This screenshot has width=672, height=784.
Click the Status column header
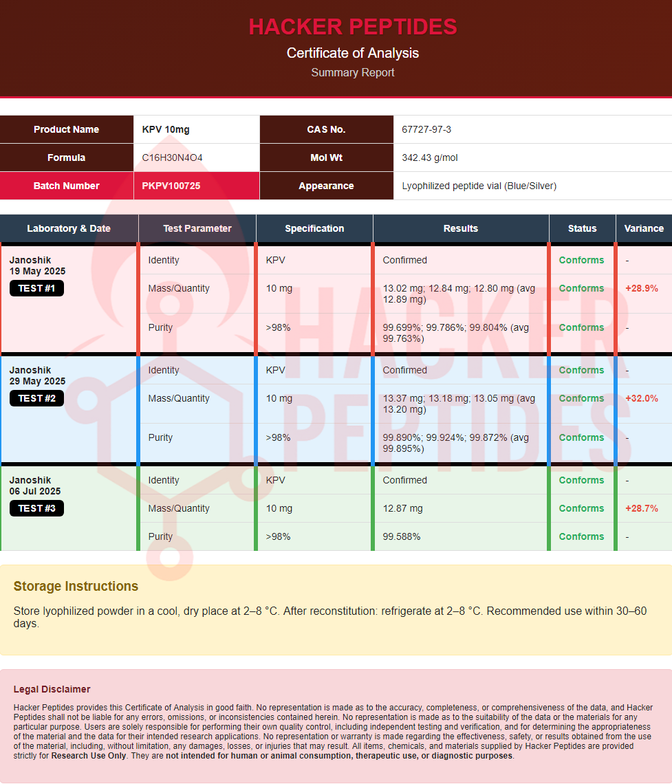(x=582, y=228)
